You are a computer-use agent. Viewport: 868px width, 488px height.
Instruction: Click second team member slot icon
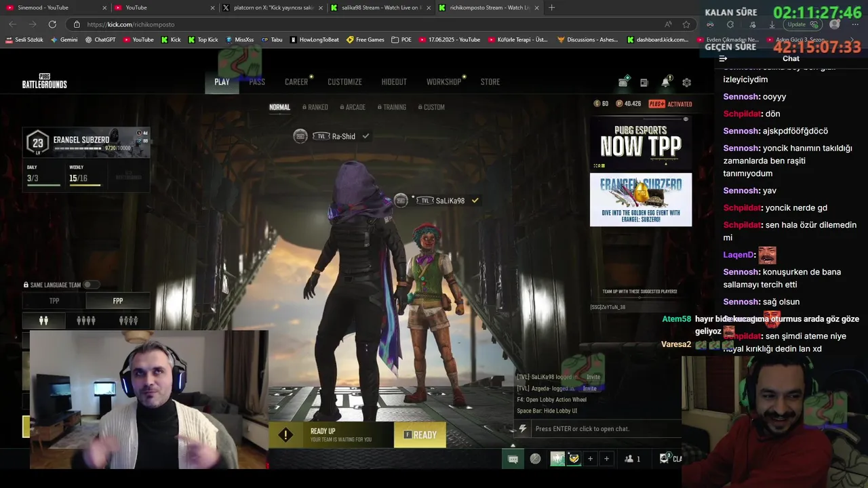point(574,459)
